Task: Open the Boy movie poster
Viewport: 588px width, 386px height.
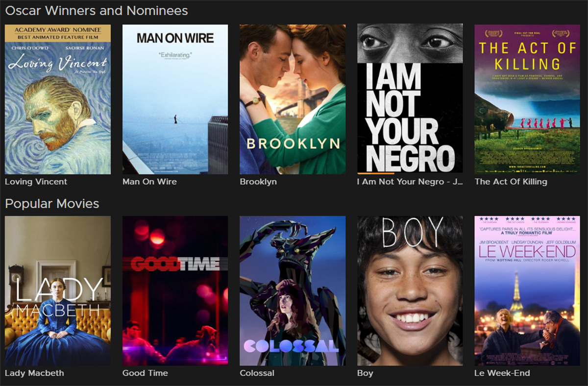Action: pos(410,290)
